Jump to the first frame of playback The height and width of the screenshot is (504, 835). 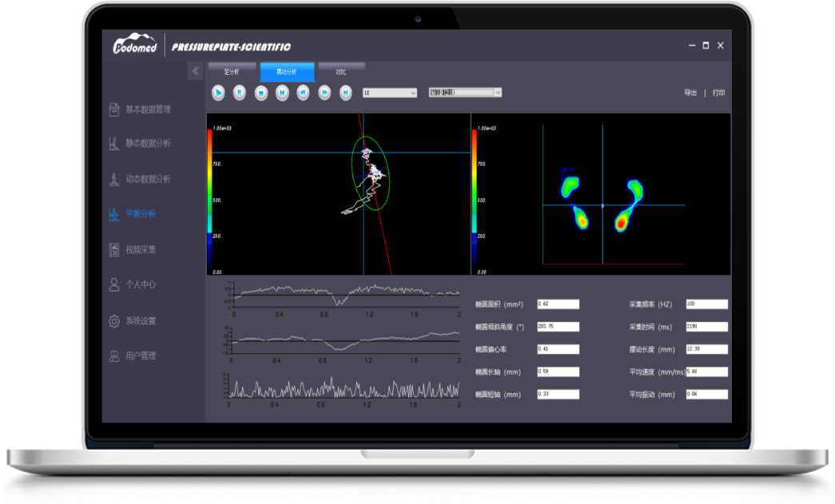point(282,93)
